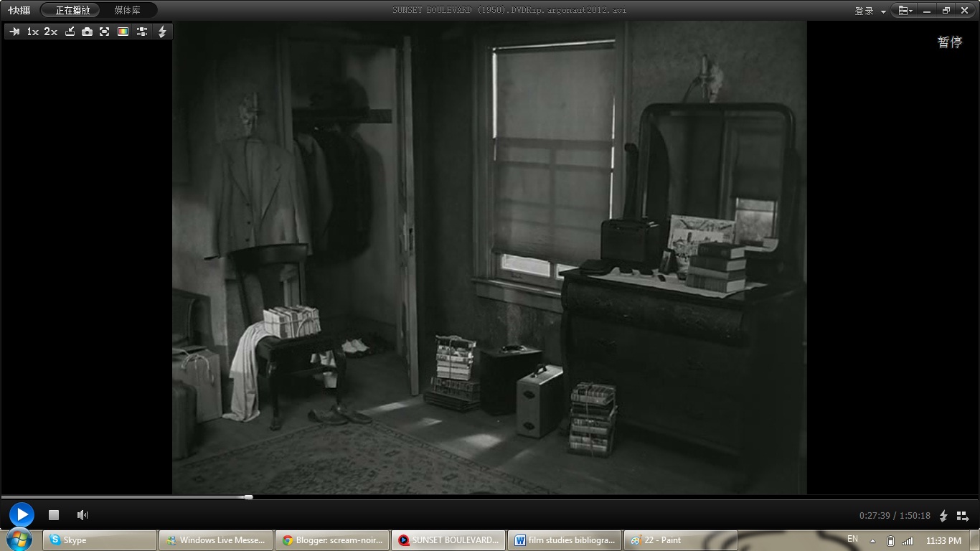Open the film studies bibliography Word taskbar item
This screenshot has height=551, width=980.
565,540
